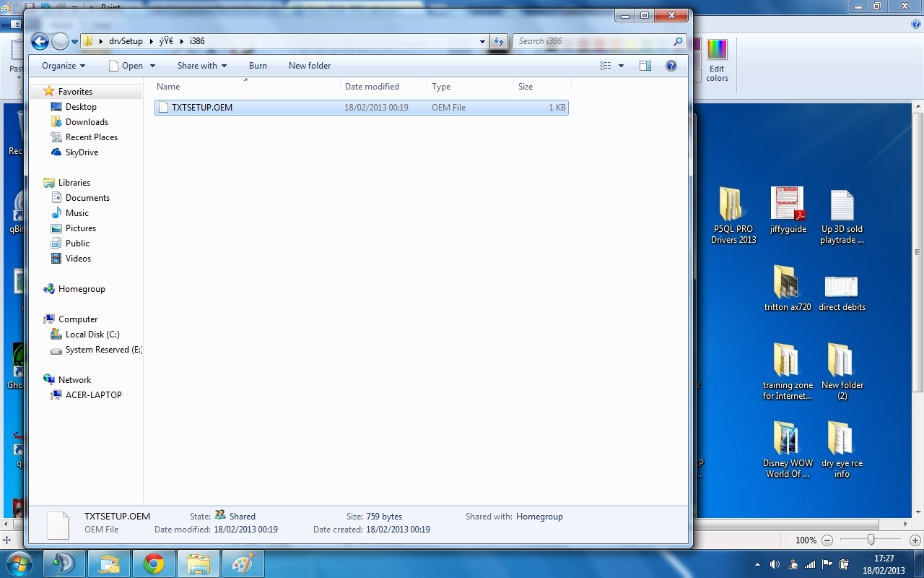Select Libraries in the navigation pane

(x=74, y=183)
